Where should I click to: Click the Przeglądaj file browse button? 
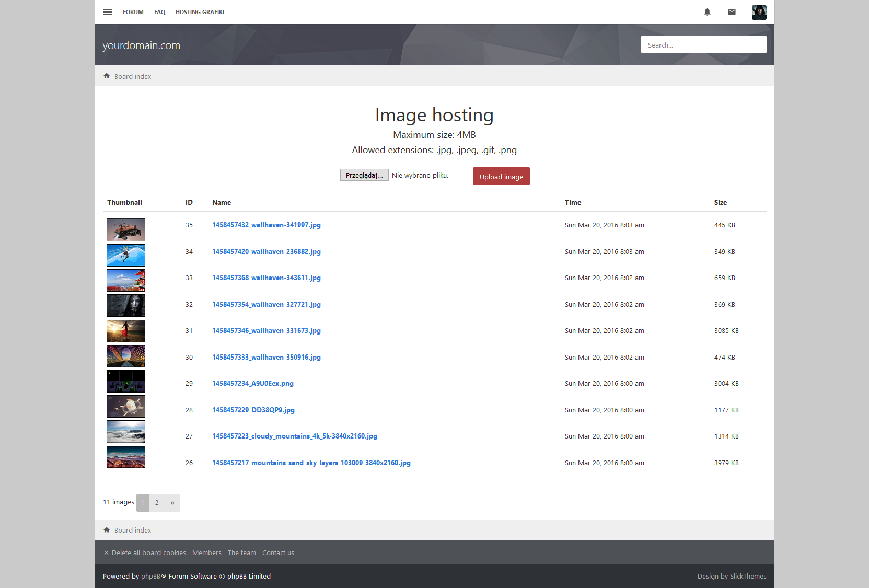[x=364, y=175]
